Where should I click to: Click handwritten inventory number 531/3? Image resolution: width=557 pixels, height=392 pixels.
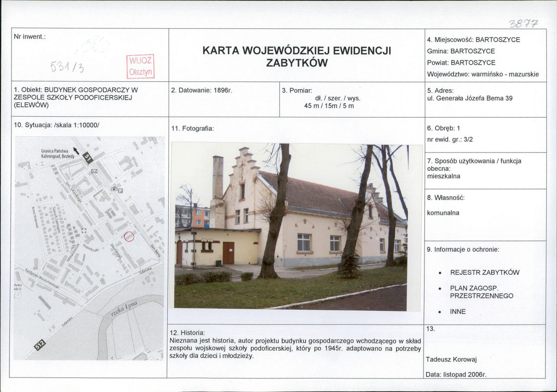[67, 66]
